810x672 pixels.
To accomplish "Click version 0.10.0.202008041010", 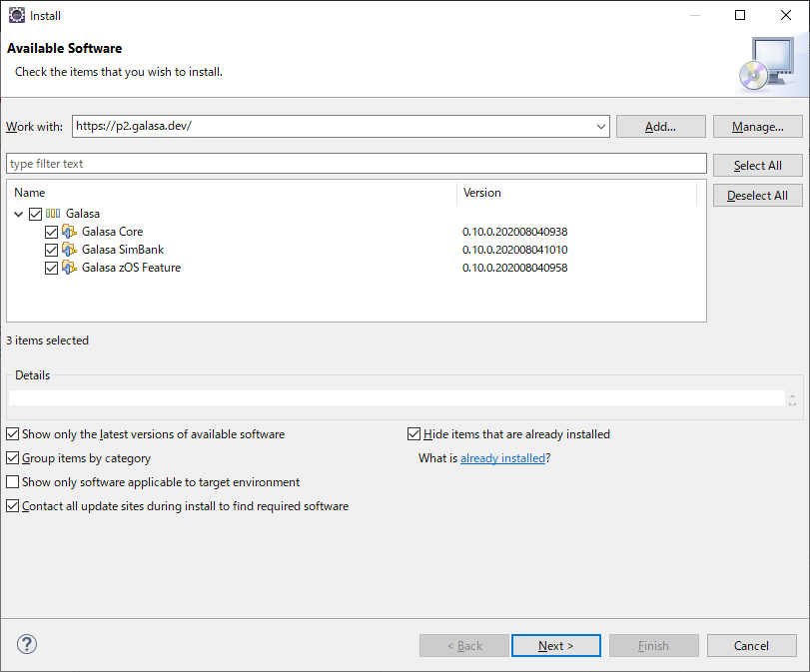I will pyautogui.click(x=515, y=250).
